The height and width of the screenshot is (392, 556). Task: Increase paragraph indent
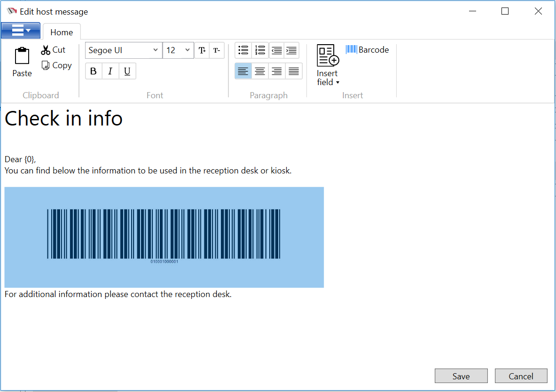point(291,50)
